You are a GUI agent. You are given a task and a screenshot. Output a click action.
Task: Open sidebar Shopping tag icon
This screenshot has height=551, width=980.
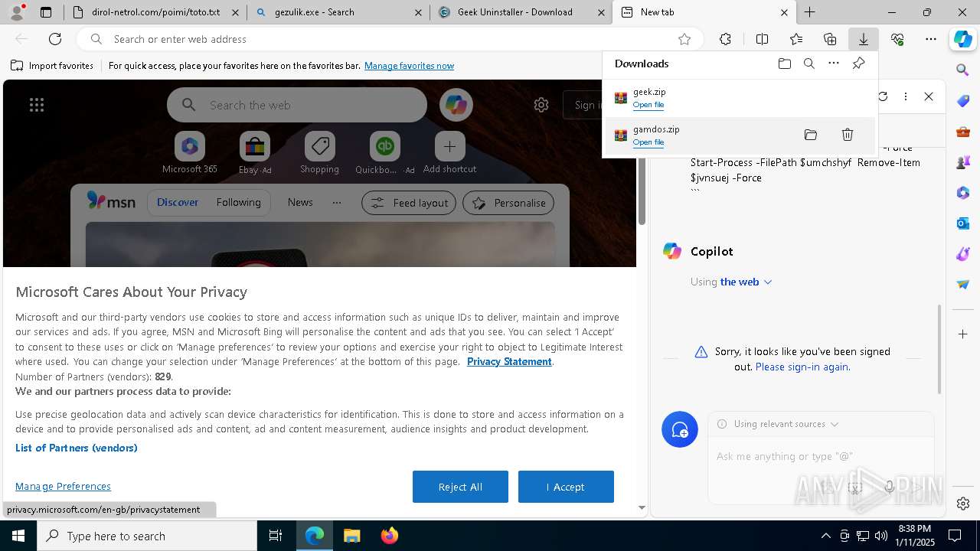963,100
